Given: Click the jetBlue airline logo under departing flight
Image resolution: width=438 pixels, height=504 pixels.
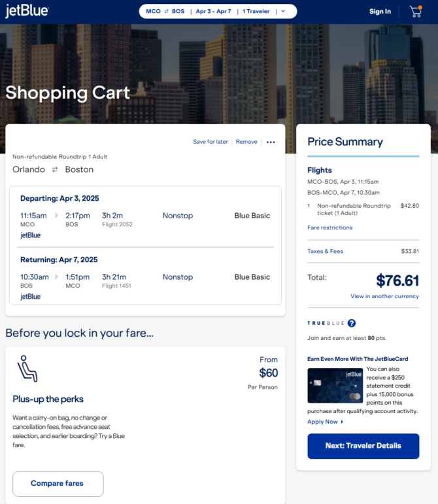Looking at the screenshot, I should pyautogui.click(x=31, y=235).
